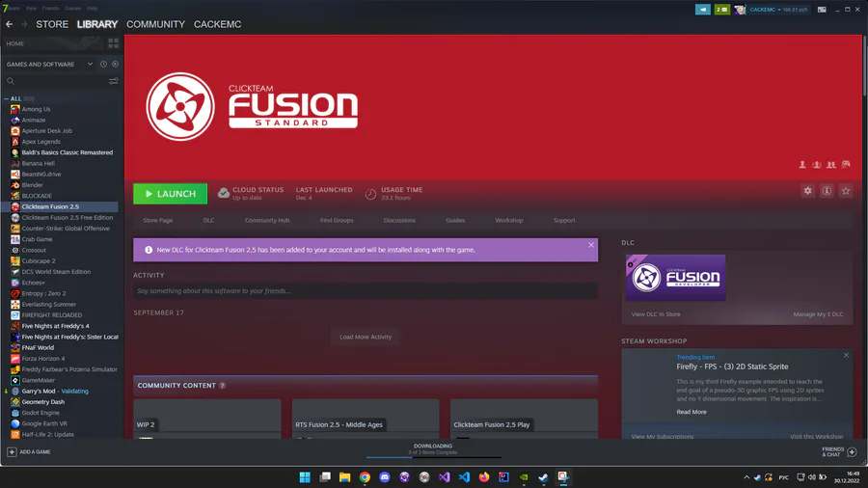Viewport: 868px width, 488px height.
Task: Open the DLC tab
Action: pyautogui.click(x=208, y=220)
